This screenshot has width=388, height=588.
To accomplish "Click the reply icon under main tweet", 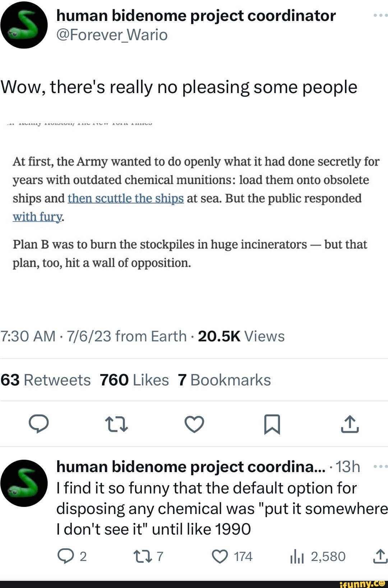I will tap(39, 424).
